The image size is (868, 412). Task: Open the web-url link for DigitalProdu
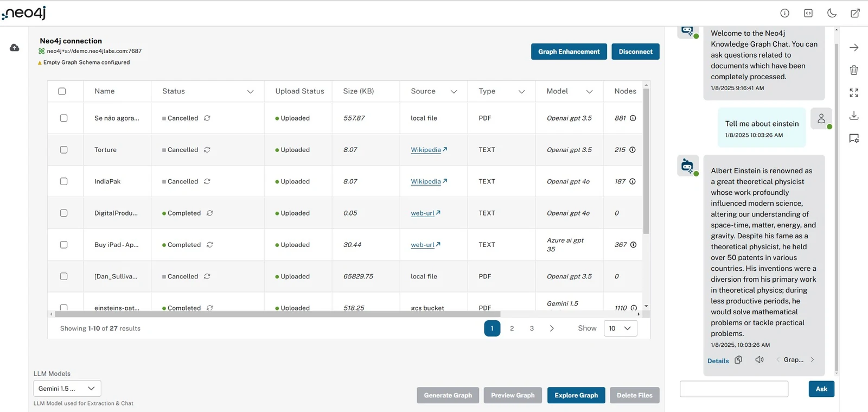pos(425,213)
